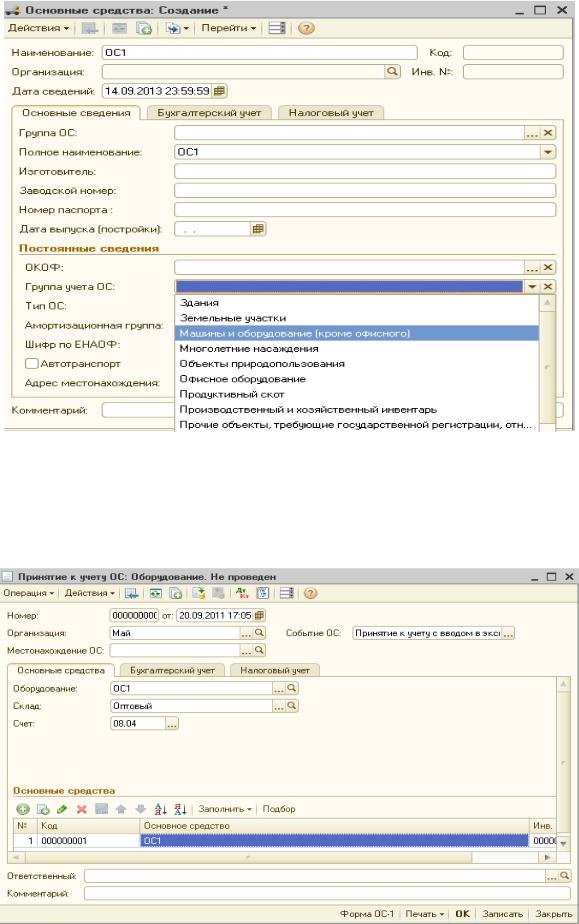
Task: Click the Подбор button in table toolbar
Action: [279, 809]
